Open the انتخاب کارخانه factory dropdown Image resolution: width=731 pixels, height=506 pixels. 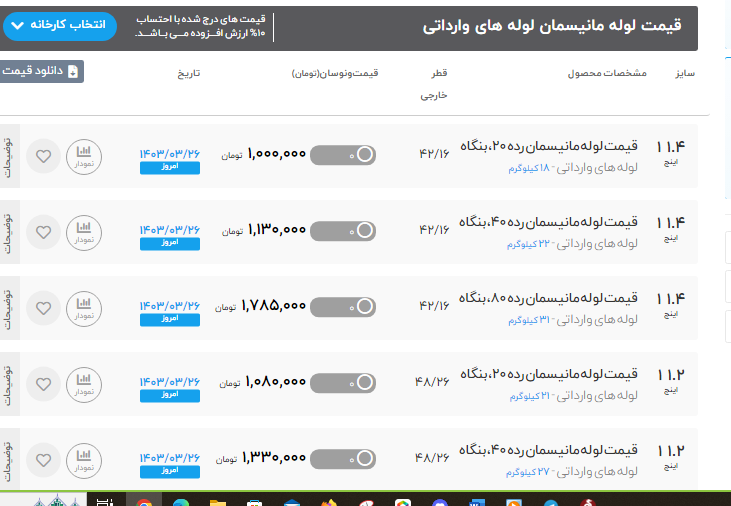(59, 25)
